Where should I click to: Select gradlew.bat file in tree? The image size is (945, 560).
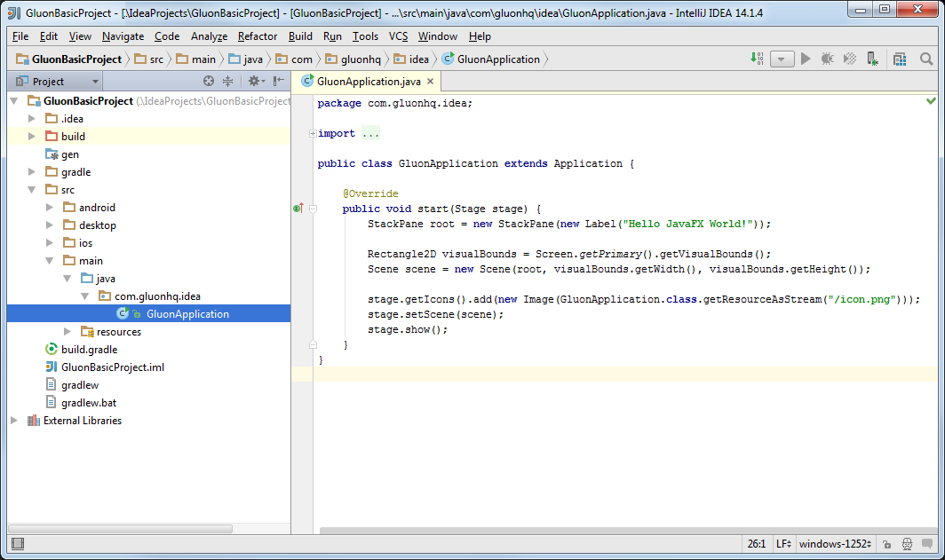pos(81,402)
